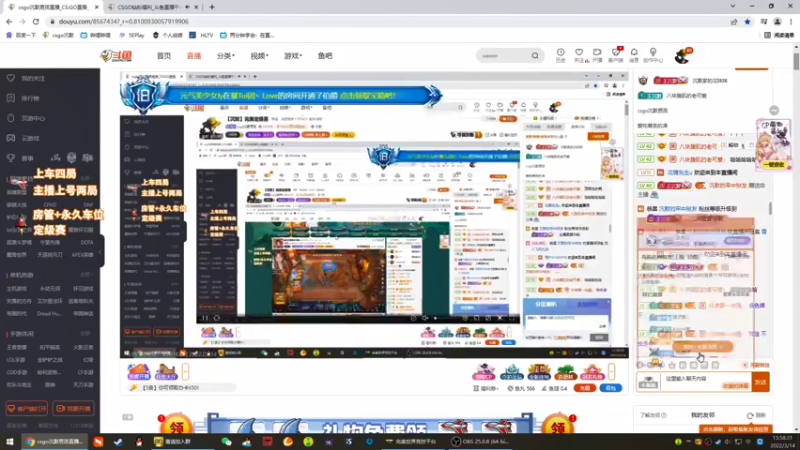Click the blue 背包 backpack button
Viewport: 800px width, 450px height.
[x=611, y=388]
